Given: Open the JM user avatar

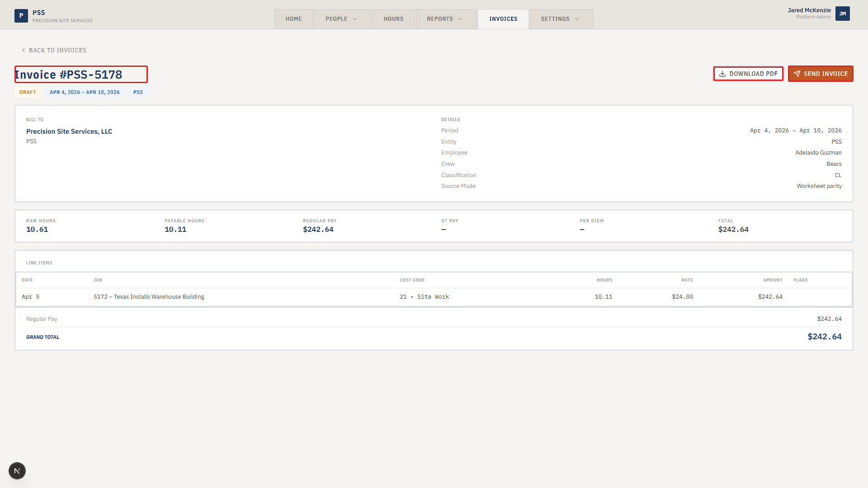Looking at the screenshot, I should tap(843, 14).
